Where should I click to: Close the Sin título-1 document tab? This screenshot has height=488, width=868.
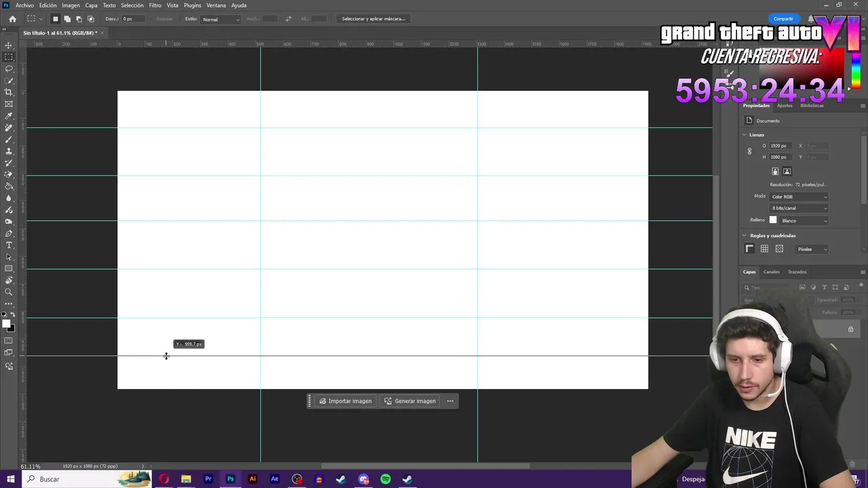click(102, 33)
